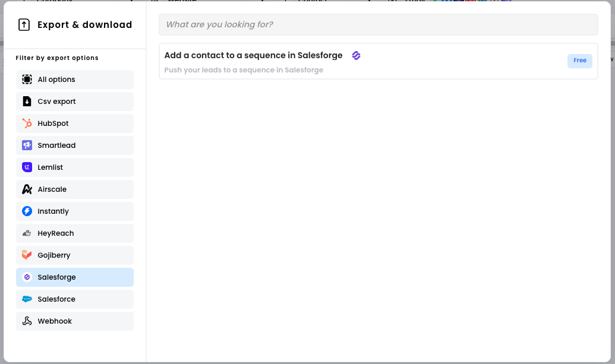The height and width of the screenshot is (364, 615).
Task: Focus the 'What are you looking for?' search field
Action: tap(378, 25)
